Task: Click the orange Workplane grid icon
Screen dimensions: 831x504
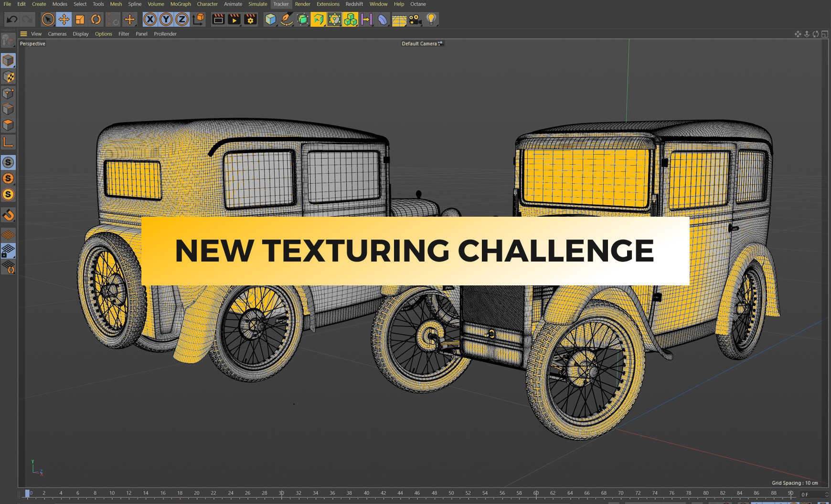Action: [x=8, y=235]
